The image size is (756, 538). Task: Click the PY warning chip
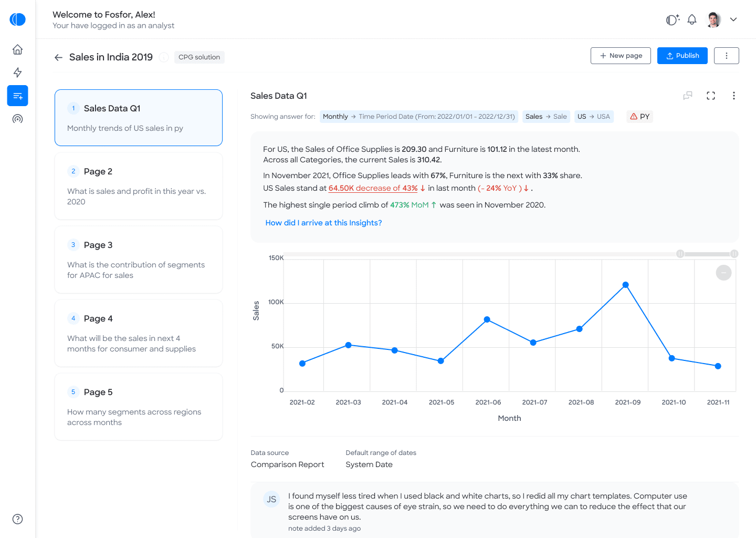(640, 117)
